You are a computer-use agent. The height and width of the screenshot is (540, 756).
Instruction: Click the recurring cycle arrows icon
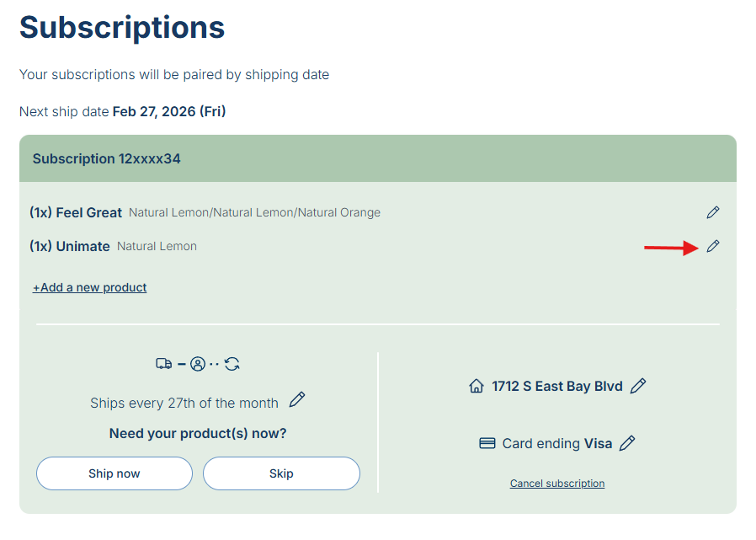tap(232, 364)
